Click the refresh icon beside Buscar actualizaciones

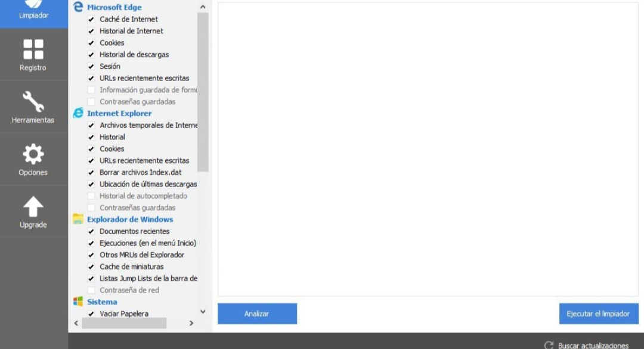549,345
